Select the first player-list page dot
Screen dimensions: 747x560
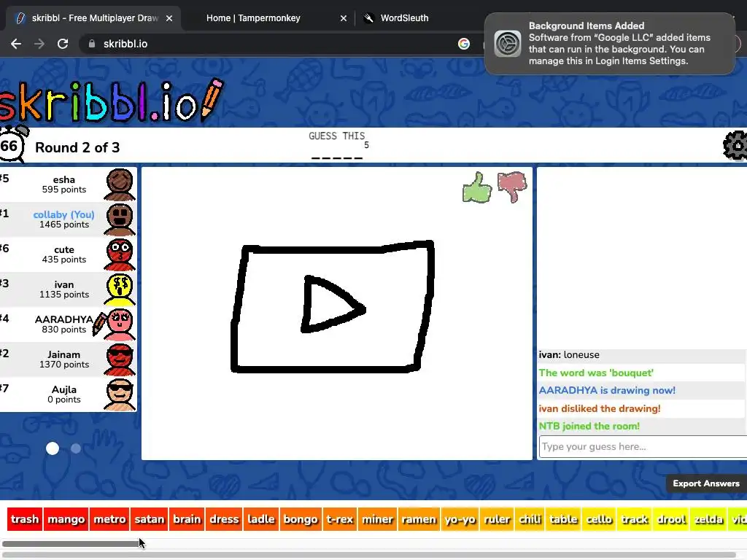click(53, 448)
